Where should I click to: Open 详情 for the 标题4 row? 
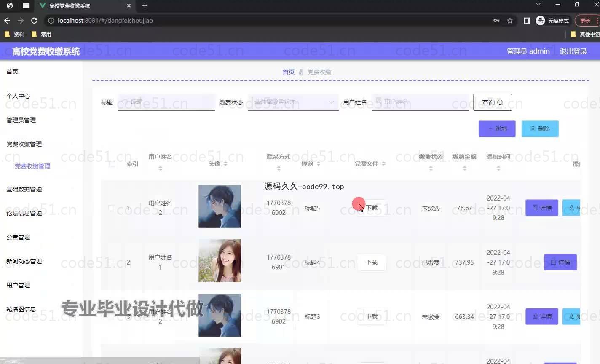pyautogui.click(x=560, y=262)
